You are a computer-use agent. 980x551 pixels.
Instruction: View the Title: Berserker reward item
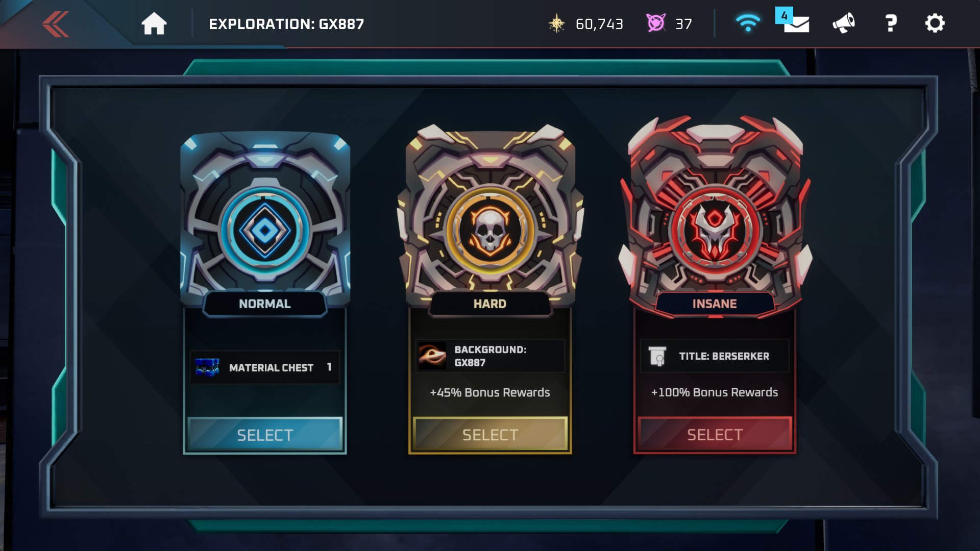[715, 356]
